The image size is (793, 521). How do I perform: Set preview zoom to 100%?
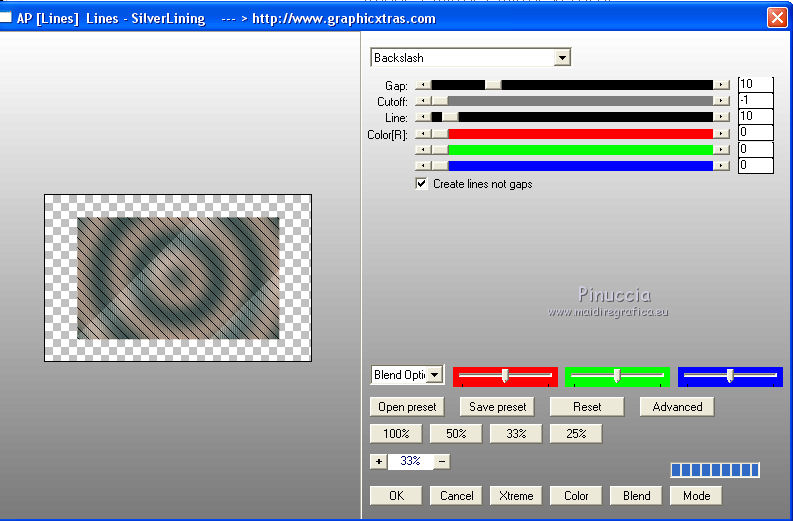click(x=396, y=433)
